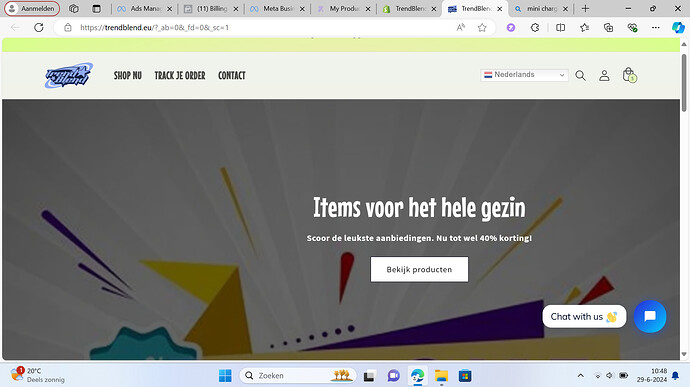Open weather widget showing 20°C
Image resolution: width=690 pixels, height=387 pixels.
click(x=37, y=375)
